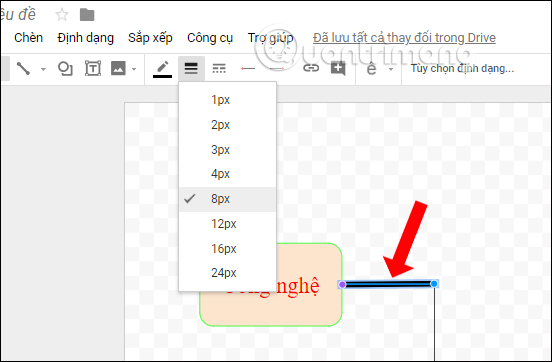Star the document with the star icon
This screenshot has width=552, height=362.
click(x=62, y=15)
